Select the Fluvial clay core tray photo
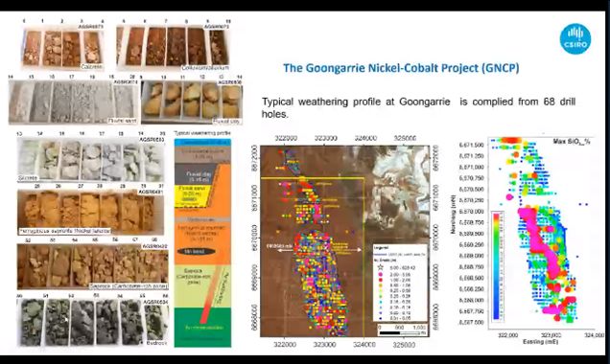Viewport: 610px width, 364px height. tap(192, 102)
